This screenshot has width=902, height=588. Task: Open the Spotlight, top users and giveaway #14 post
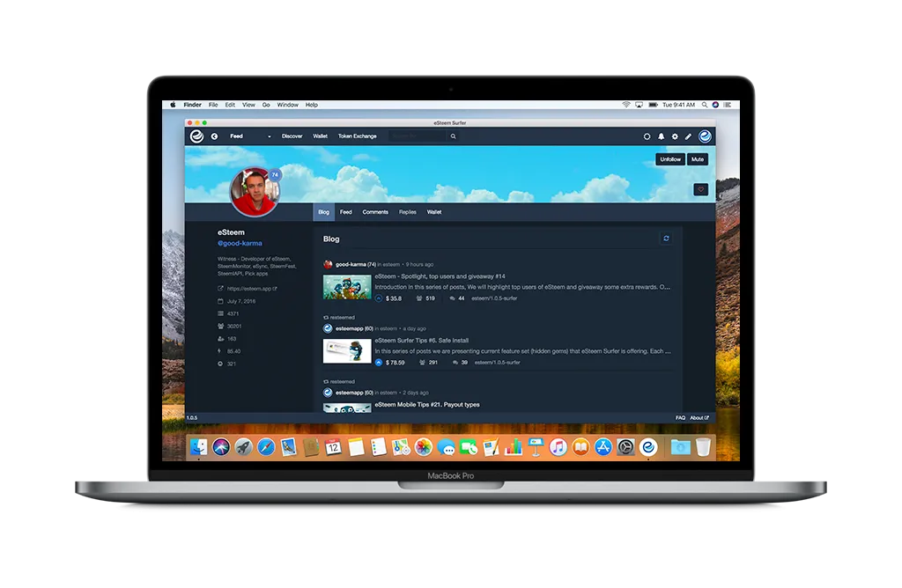440,276
